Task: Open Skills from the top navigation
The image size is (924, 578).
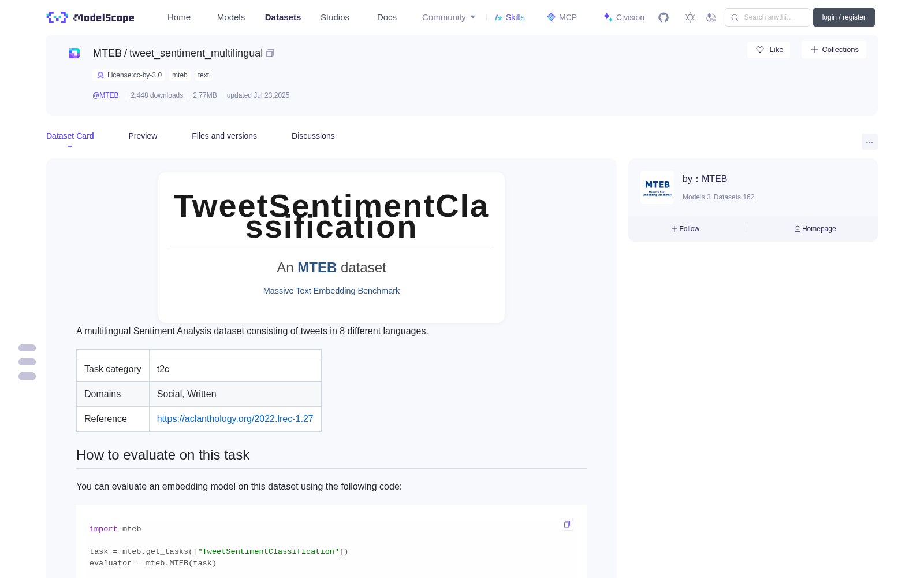Action: point(509,17)
